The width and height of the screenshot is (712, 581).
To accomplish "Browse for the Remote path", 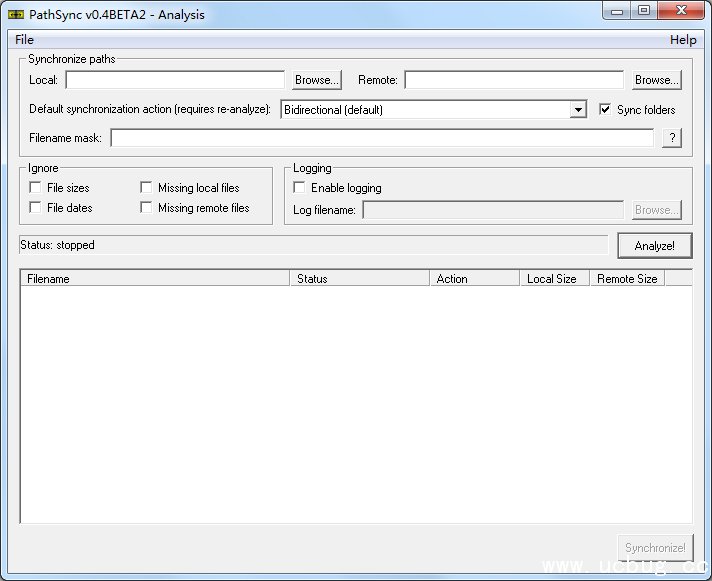I will tap(656, 80).
